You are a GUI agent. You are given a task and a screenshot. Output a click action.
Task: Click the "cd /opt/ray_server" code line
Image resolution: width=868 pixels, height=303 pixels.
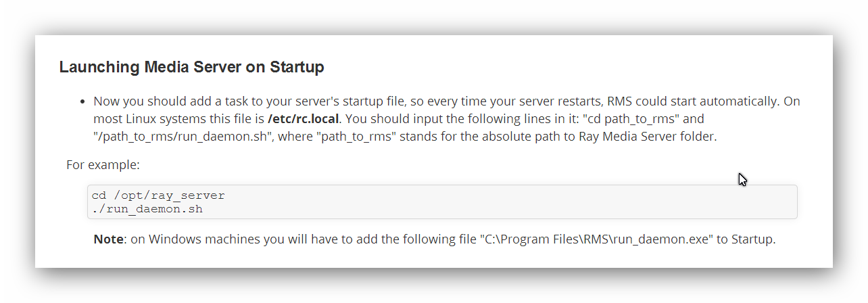[x=158, y=195]
